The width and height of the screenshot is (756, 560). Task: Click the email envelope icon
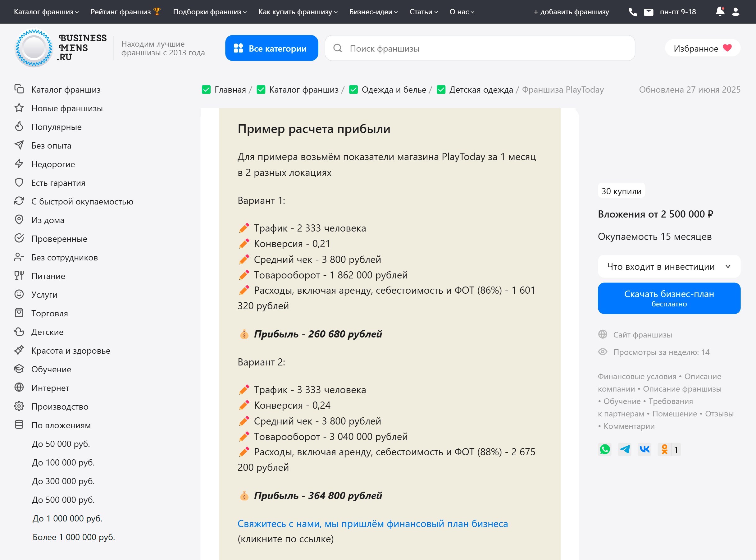[649, 12]
